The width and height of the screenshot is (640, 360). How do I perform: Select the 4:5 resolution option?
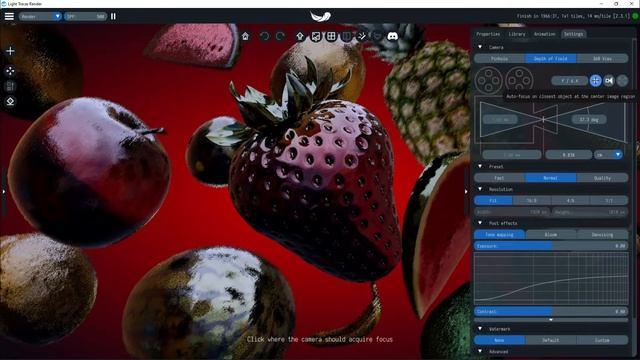click(x=570, y=200)
